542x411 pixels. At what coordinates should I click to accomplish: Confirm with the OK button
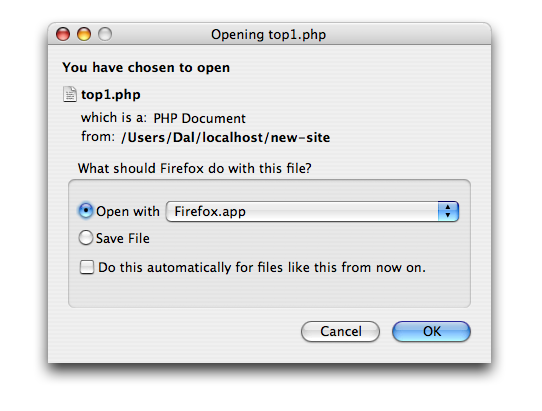(x=431, y=331)
